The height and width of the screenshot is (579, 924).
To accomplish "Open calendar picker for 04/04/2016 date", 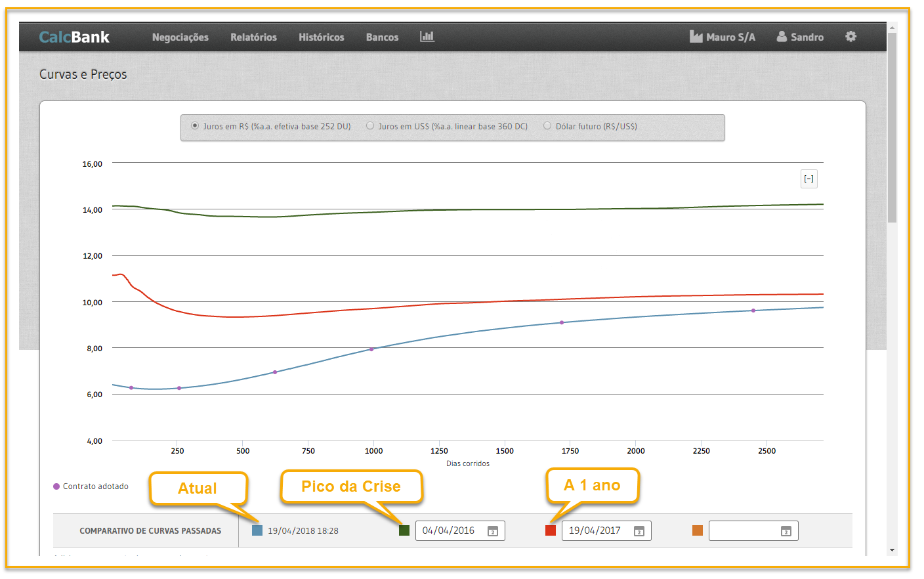I will (x=493, y=531).
